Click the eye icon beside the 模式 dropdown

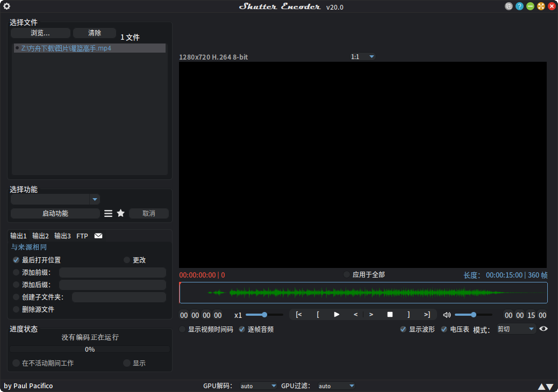pos(543,329)
